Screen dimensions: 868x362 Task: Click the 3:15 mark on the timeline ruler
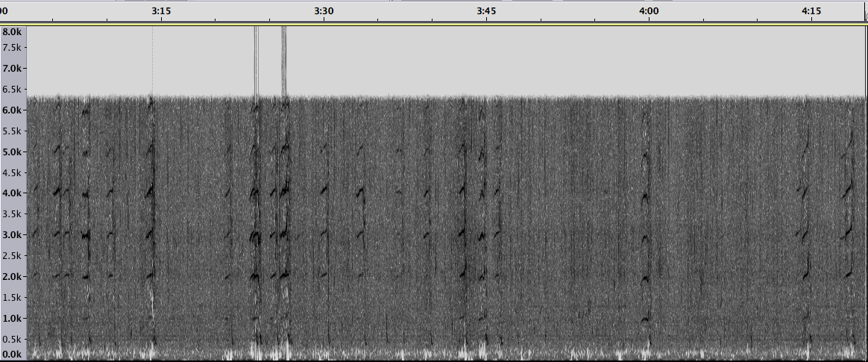tap(161, 10)
